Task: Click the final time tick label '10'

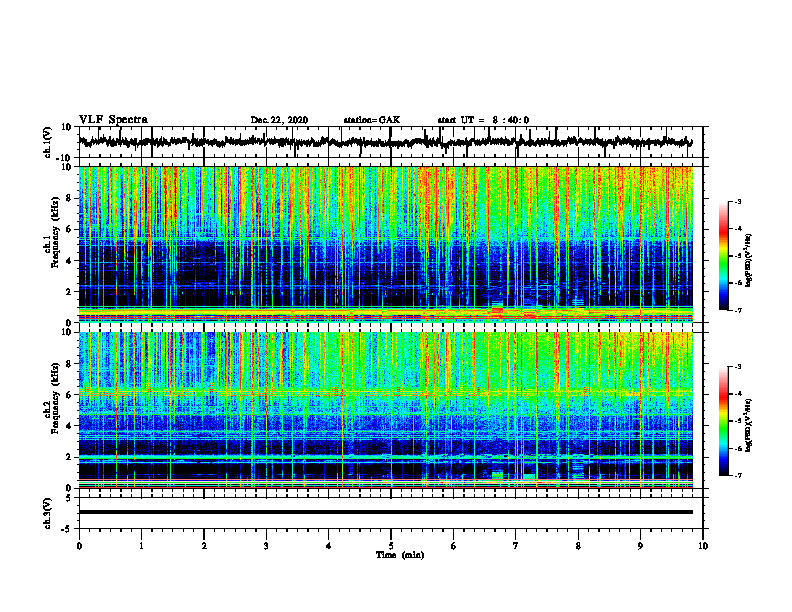Action: tap(703, 546)
